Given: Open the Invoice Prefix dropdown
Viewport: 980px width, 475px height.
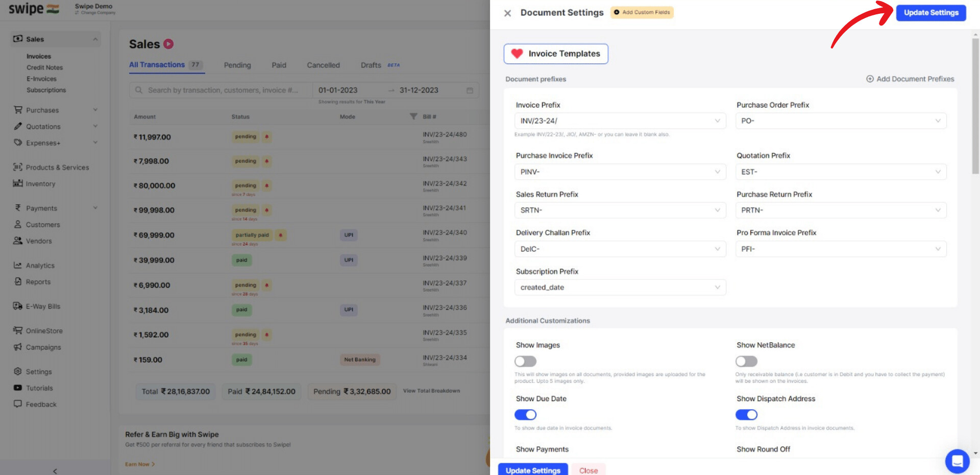Looking at the screenshot, I should (620, 121).
